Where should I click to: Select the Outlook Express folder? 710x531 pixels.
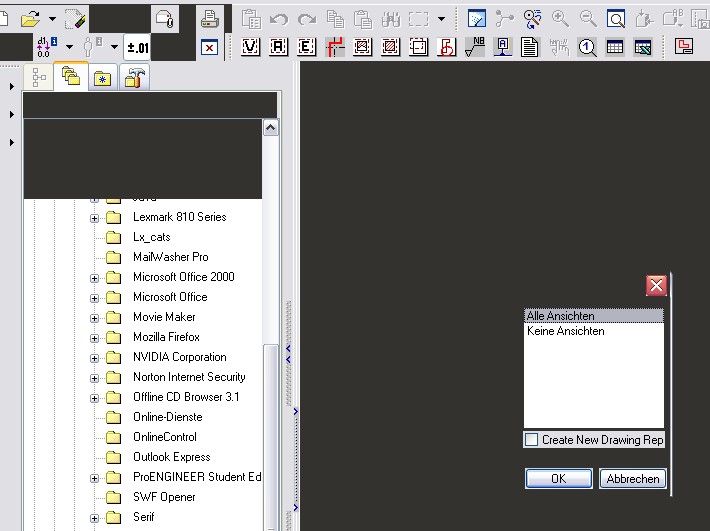(172, 456)
